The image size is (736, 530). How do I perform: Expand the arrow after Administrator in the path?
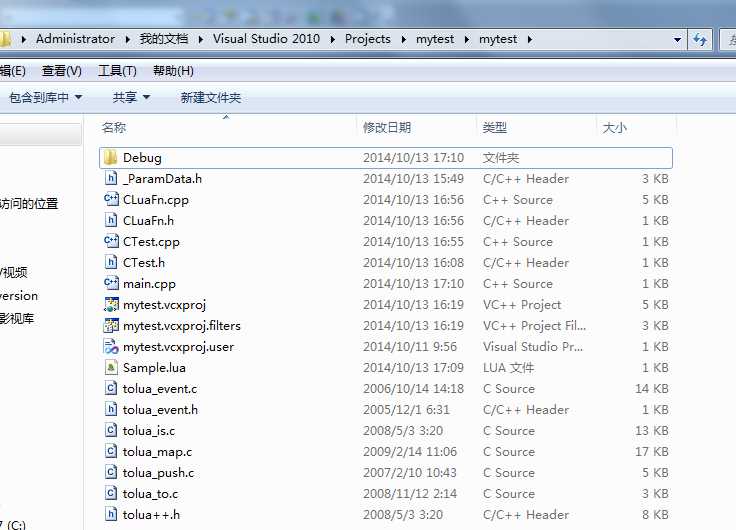127,39
